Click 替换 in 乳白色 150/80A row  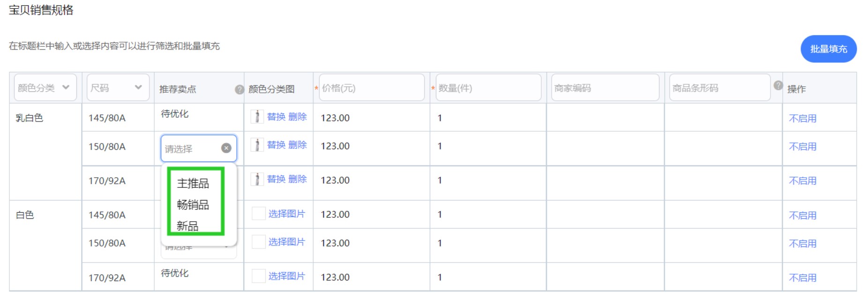click(x=276, y=145)
